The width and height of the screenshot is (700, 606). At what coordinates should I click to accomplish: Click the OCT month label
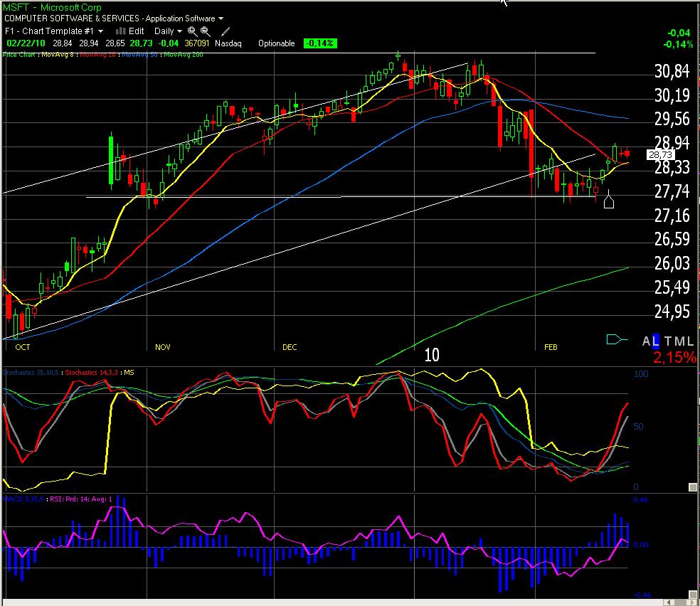[23, 347]
